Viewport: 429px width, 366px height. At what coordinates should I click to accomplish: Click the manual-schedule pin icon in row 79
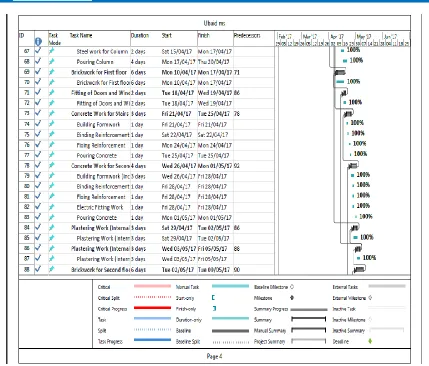51,176
